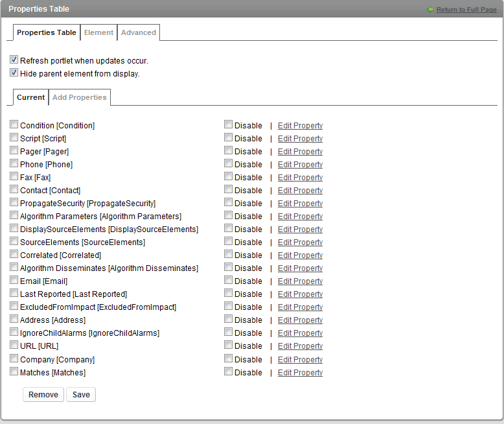Open Edit Property for Script
This screenshot has height=424, width=504.
[300, 139]
